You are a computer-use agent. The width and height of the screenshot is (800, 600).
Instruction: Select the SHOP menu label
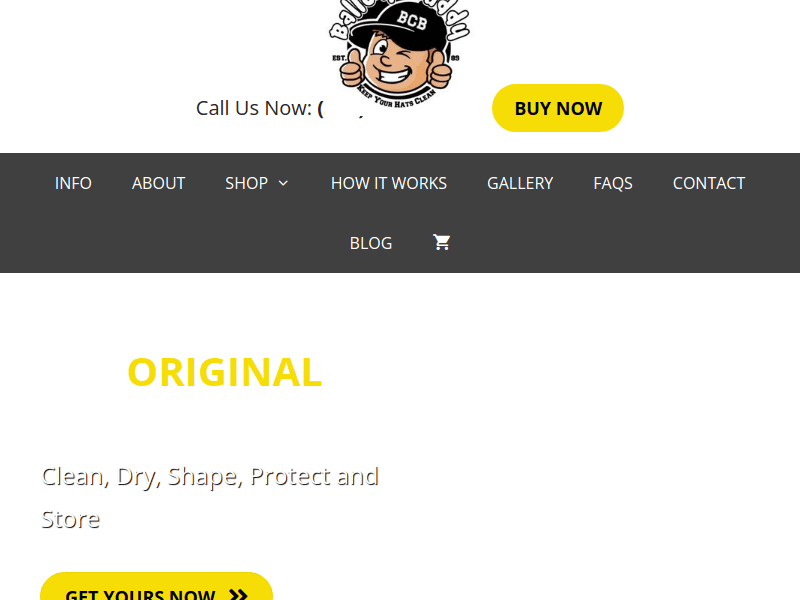tap(246, 183)
